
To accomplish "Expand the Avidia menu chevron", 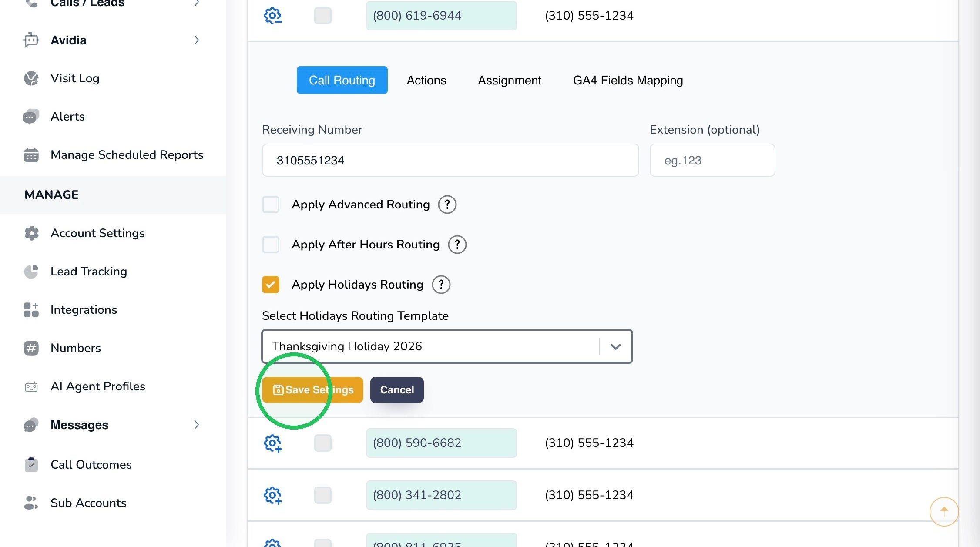I will coord(197,40).
